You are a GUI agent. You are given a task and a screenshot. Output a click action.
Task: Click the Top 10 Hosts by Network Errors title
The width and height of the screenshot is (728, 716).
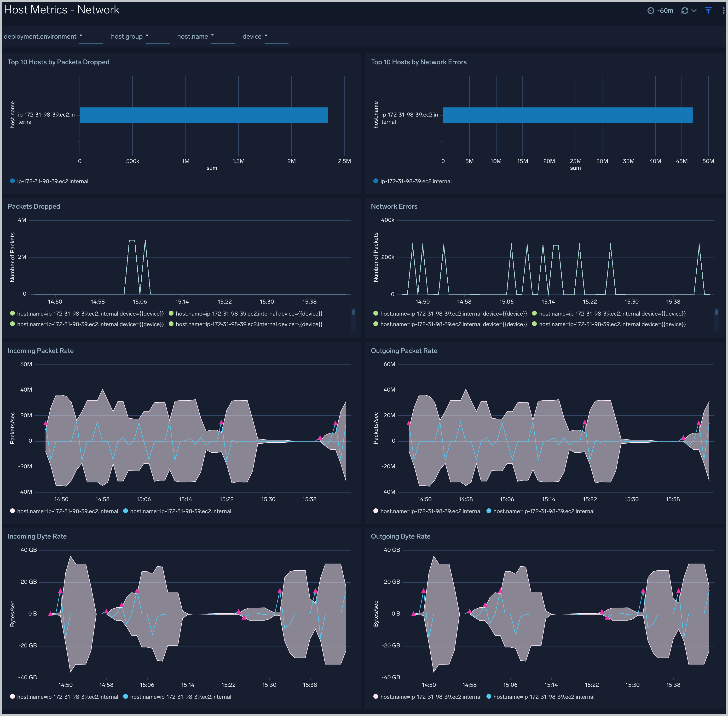pos(419,62)
